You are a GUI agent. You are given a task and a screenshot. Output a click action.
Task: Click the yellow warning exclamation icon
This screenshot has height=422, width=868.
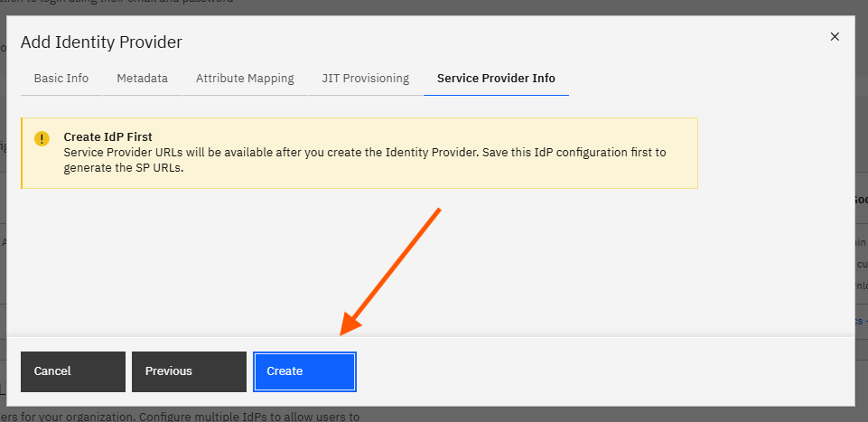coord(42,138)
